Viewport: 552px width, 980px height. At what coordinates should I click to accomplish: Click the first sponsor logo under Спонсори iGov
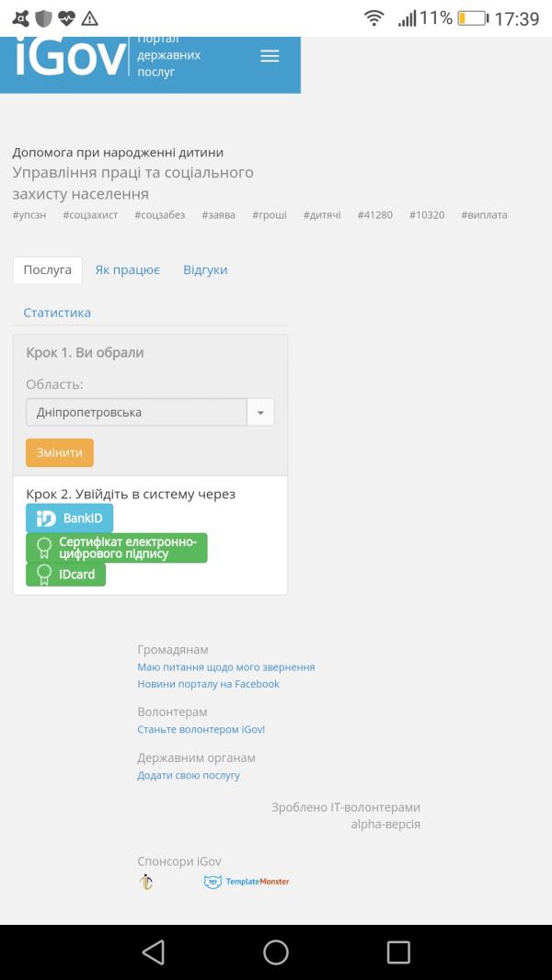click(145, 882)
